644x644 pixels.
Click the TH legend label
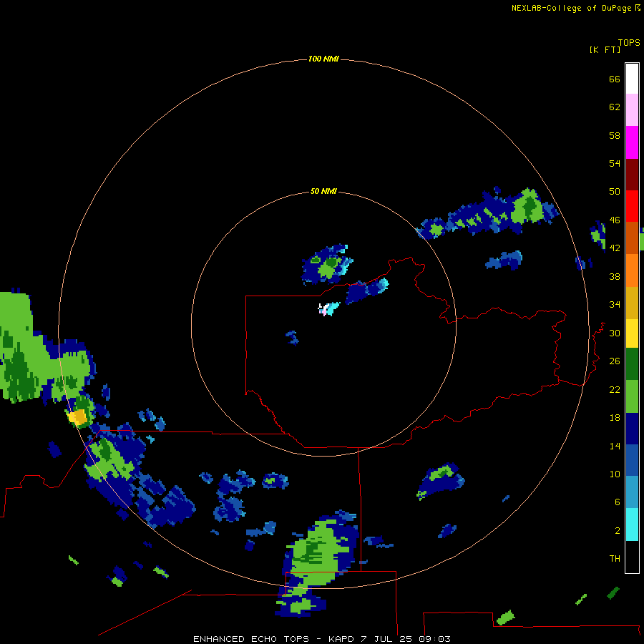pyautogui.click(x=615, y=559)
